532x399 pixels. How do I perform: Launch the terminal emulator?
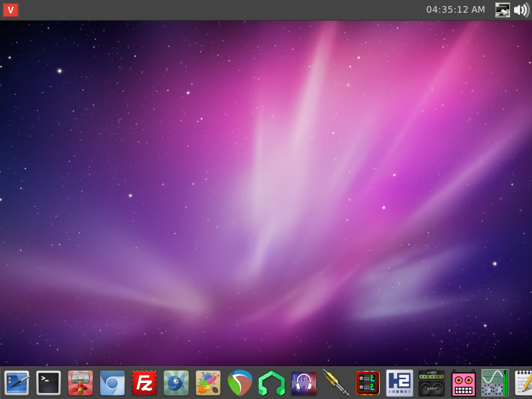[49, 383]
